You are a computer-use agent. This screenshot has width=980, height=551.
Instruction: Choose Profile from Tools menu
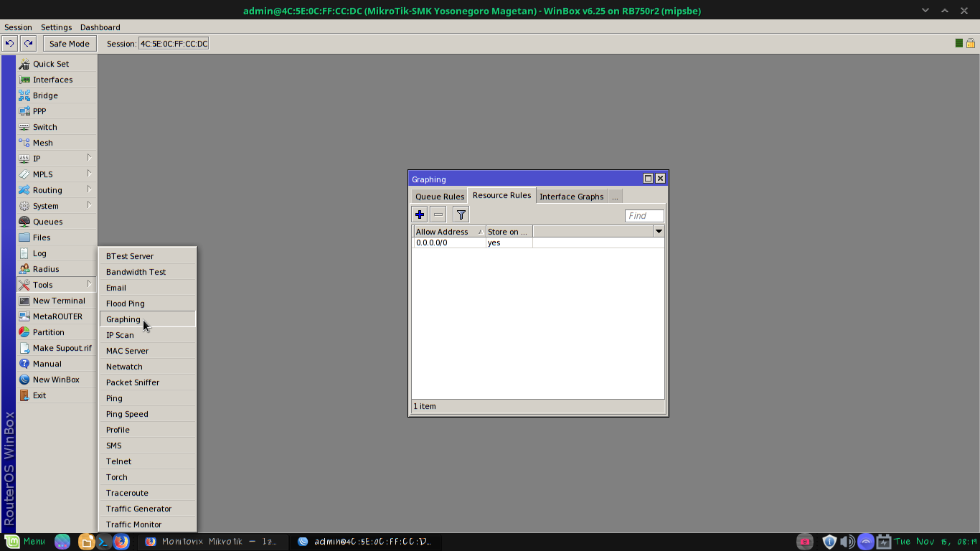tap(147, 430)
